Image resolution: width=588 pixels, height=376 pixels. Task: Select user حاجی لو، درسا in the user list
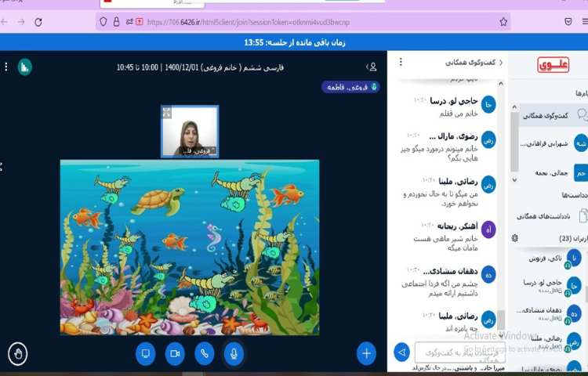click(554, 286)
